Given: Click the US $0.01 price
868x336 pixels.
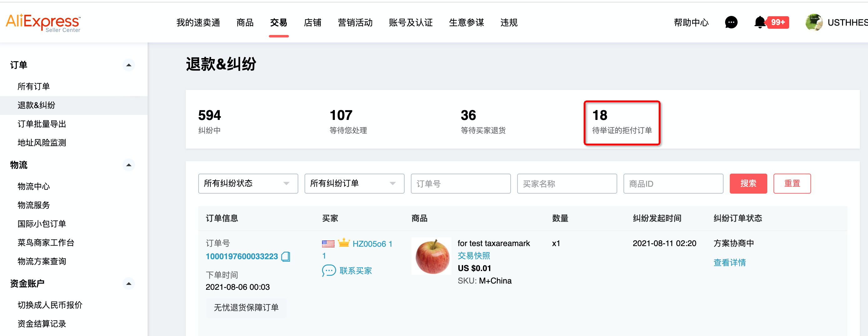Looking at the screenshot, I should [x=474, y=268].
